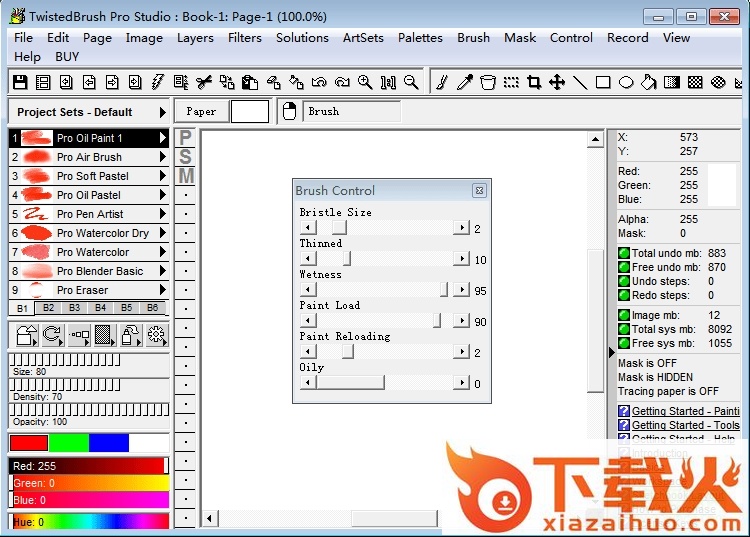Open the Project Sets - Default flyout arrow
The height and width of the screenshot is (537, 750).
162,112
